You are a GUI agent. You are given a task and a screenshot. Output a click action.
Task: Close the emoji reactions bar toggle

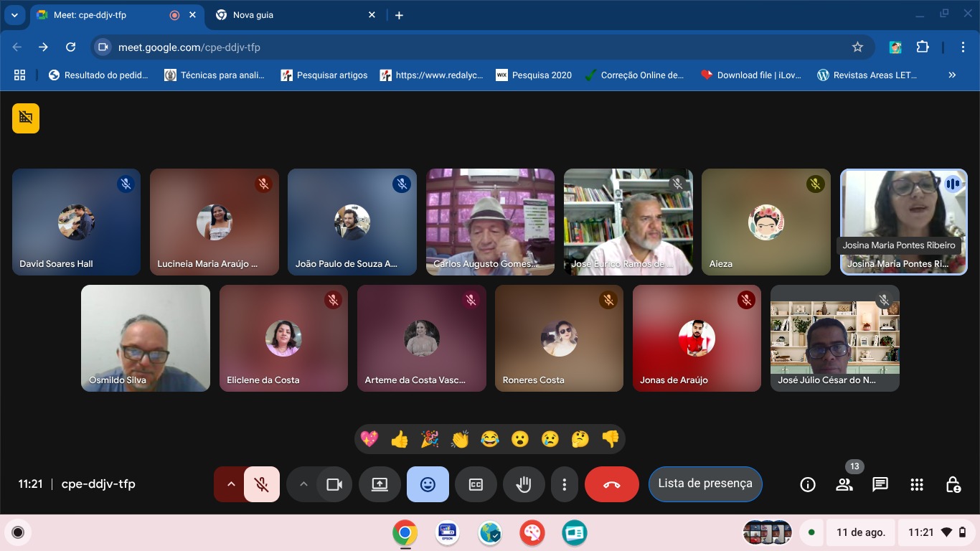(x=428, y=484)
